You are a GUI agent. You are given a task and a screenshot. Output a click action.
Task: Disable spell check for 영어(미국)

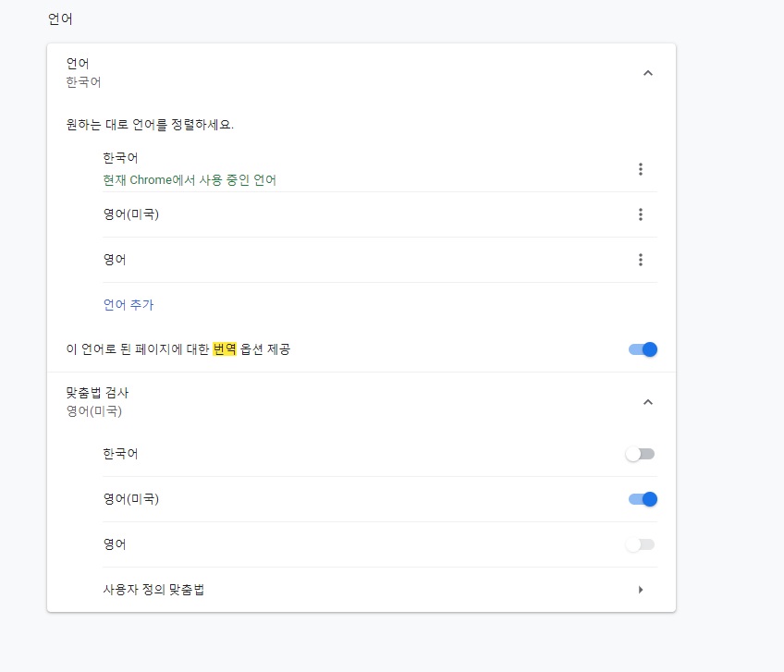point(642,499)
